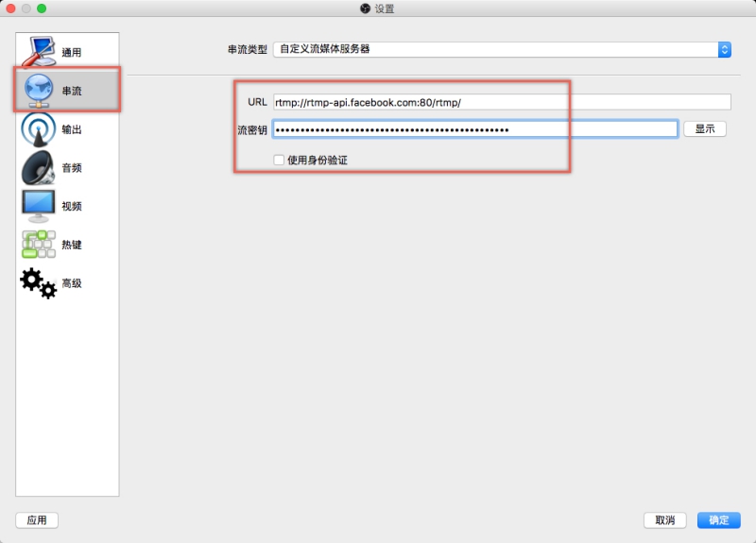The width and height of the screenshot is (756, 543).
Task: Click the 通用 tab label
Action: [x=72, y=52]
